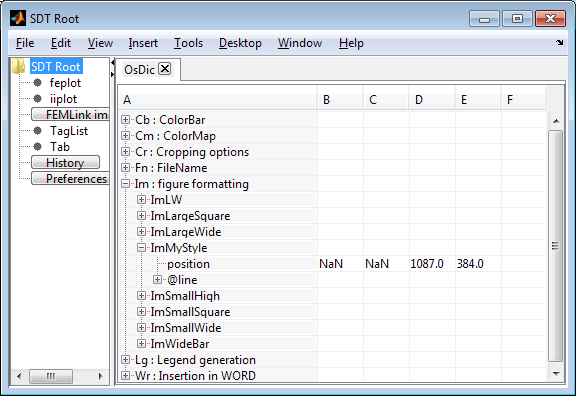This screenshot has height=396, width=576.
Task: Collapse side panel with the small left arrow
Action: [x=112, y=63]
